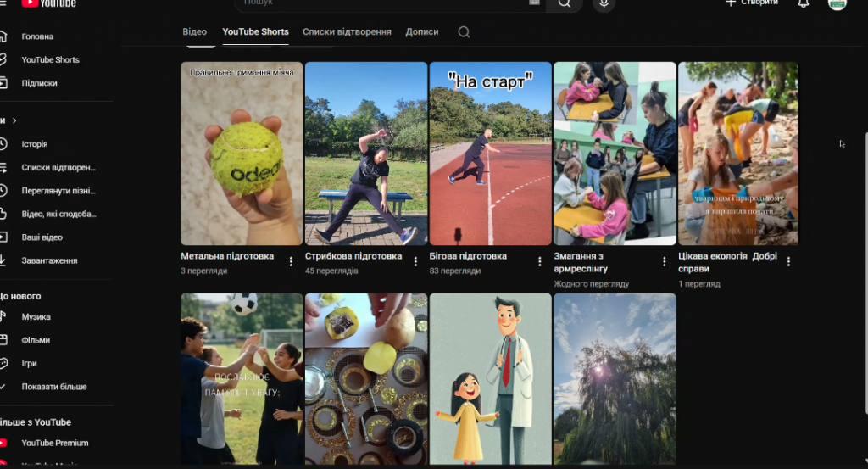Open three-dot menu for Змагання з армреслінгу
The height and width of the screenshot is (469, 868).
[665, 261]
